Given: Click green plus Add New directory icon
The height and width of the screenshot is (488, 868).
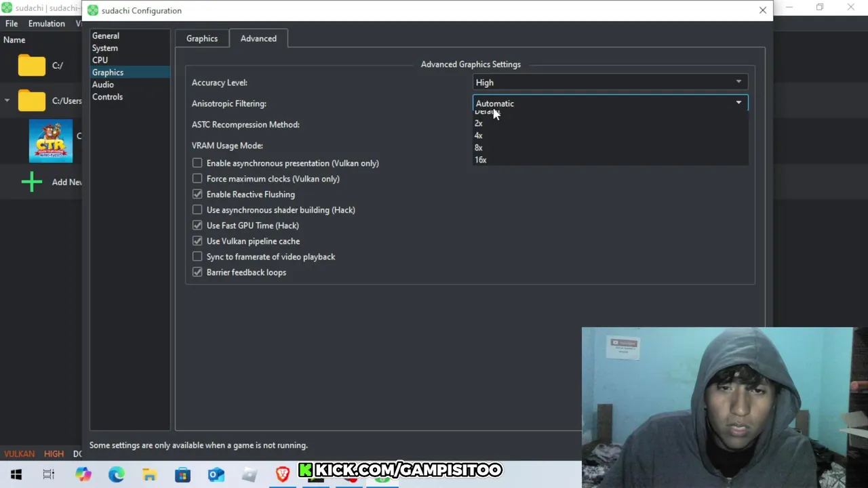Looking at the screenshot, I should tap(32, 182).
